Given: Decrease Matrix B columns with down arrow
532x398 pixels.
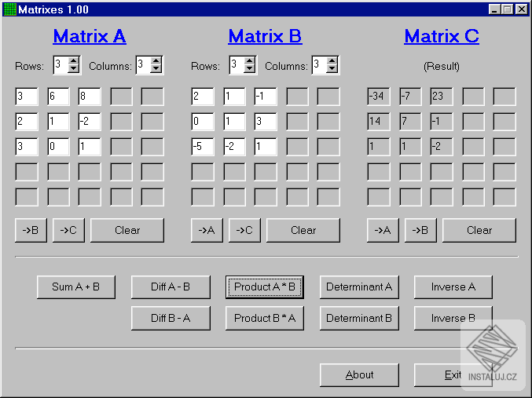Looking at the screenshot, I should coord(332,68).
